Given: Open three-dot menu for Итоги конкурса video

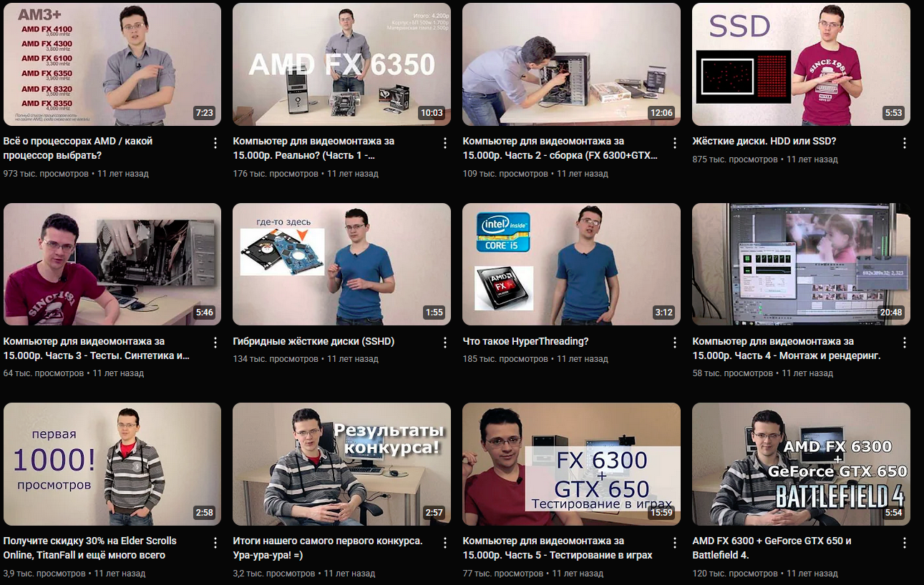Looking at the screenshot, I should point(445,543).
